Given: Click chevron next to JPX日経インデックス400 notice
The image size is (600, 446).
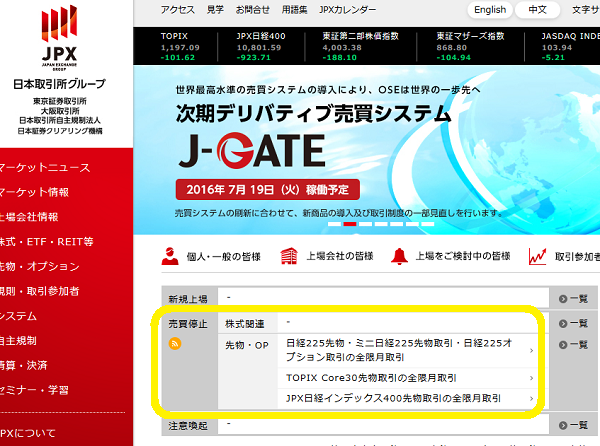Looking at the screenshot, I should (532, 399).
